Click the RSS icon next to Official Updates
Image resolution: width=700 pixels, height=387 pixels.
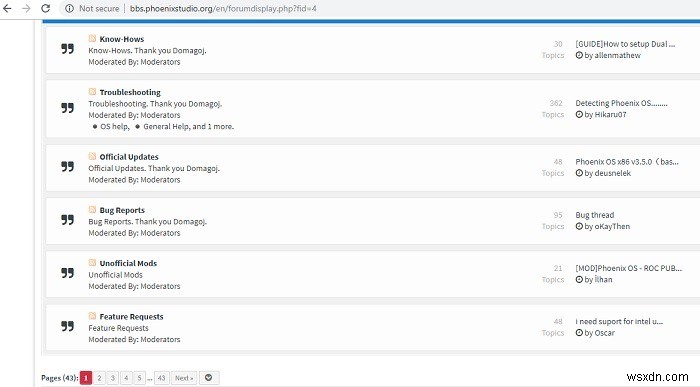point(92,156)
